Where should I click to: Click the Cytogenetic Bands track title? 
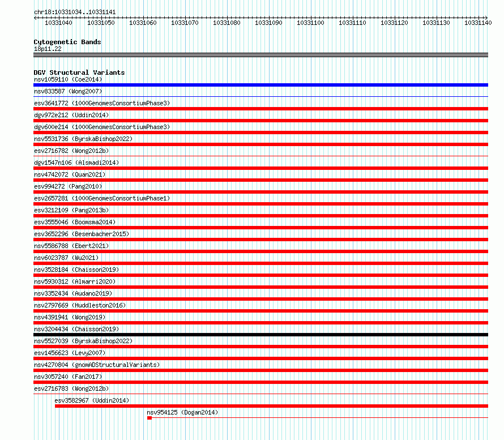pyautogui.click(x=67, y=42)
